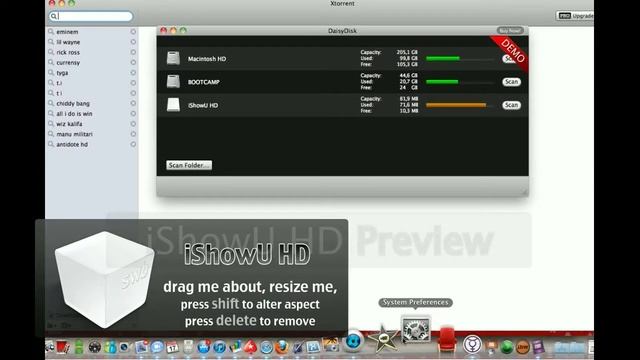Open Firefox from the Dock

tap(282, 347)
